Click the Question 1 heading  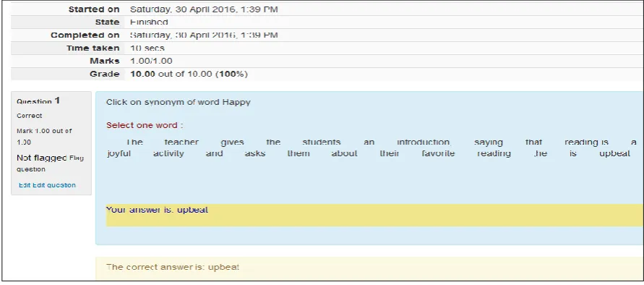click(38, 101)
